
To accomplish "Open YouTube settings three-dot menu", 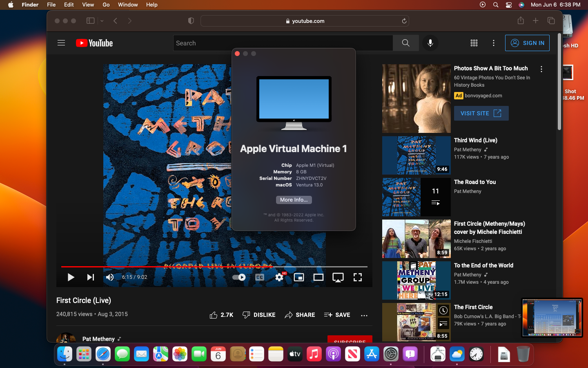I will tap(494, 43).
